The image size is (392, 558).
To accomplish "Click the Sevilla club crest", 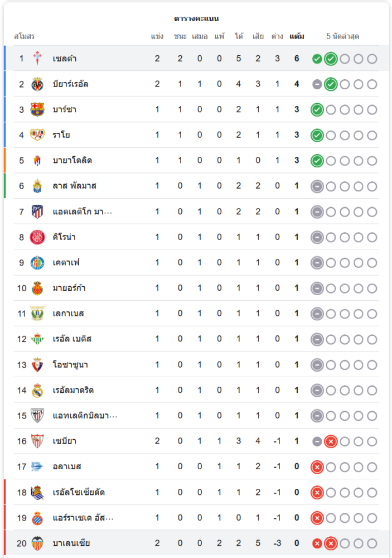I will (37, 441).
